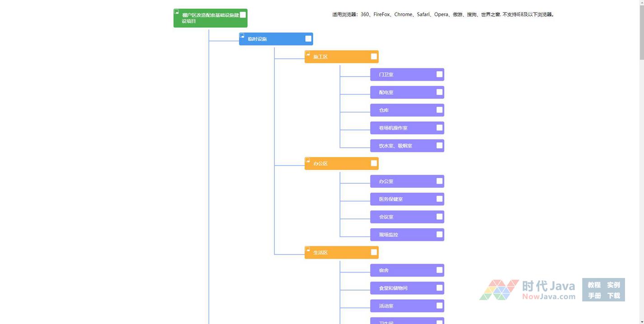Go to the 实例 section link
The height and width of the screenshot is (324, 644).
(x=613, y=285)
